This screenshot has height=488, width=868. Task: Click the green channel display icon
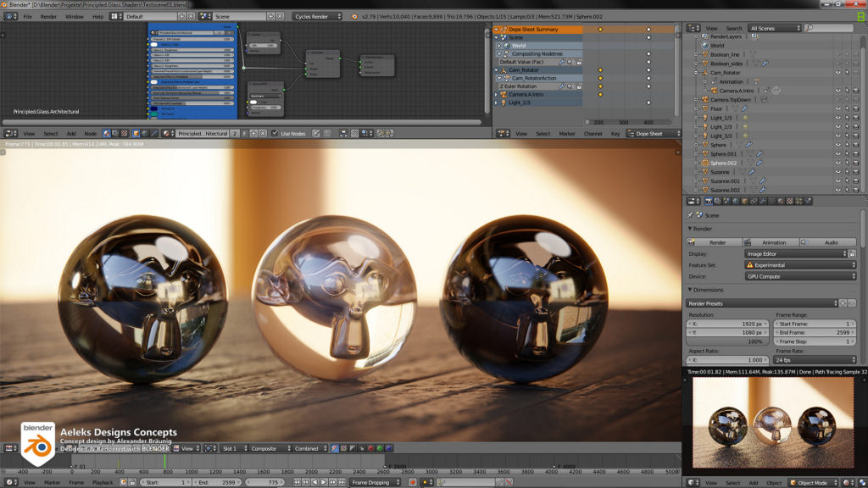coord(380,448)
